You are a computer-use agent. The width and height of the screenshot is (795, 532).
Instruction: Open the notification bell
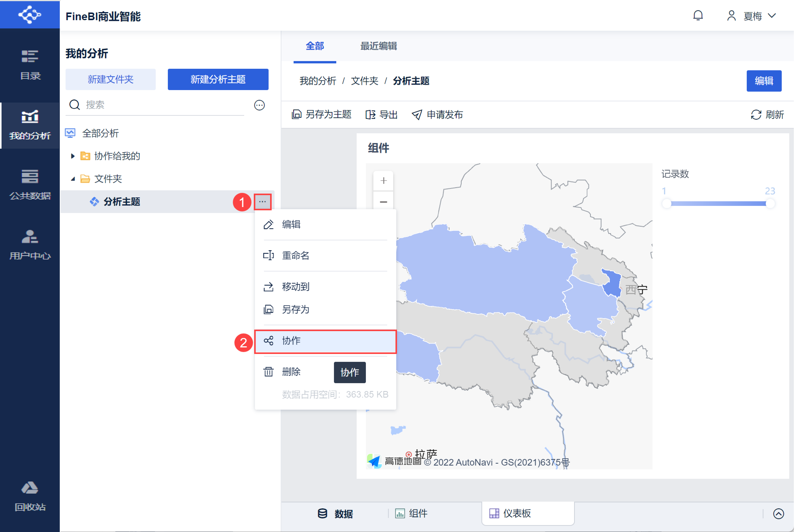pyautogui.click(x=698, y=16)
